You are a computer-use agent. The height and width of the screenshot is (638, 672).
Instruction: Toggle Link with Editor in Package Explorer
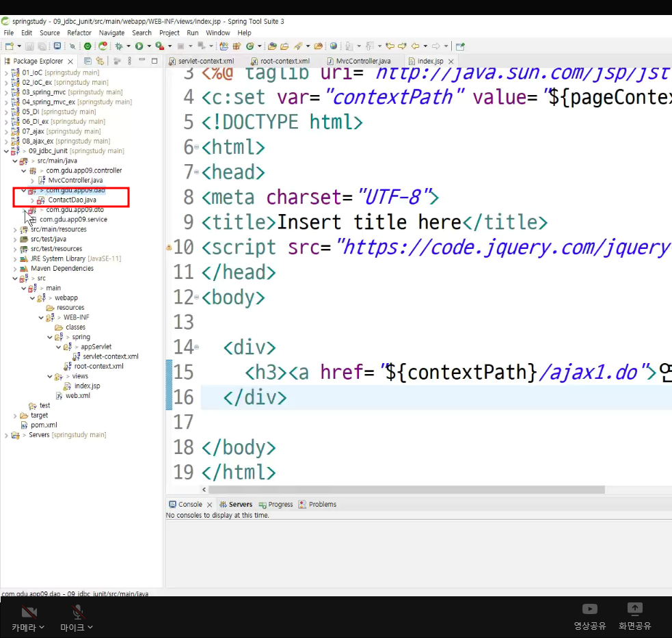coord(100,61)
